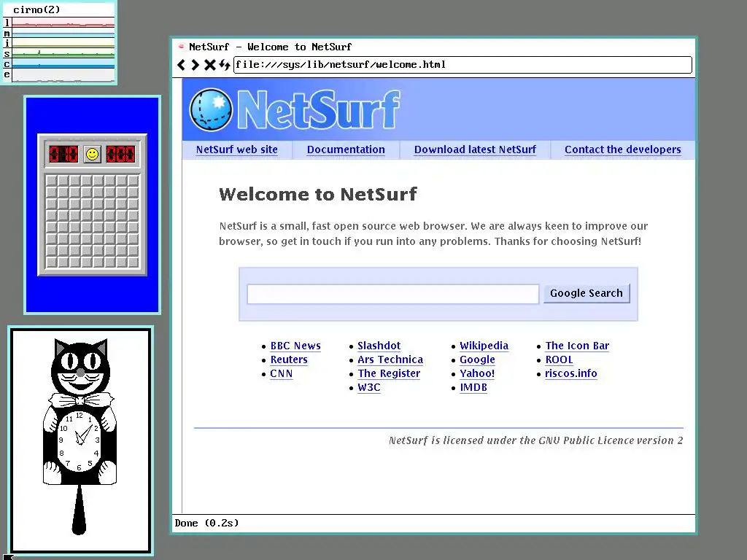This screenshot has height=560, width=747.
Task: Click the Minesweeper timer display
Action: (120, 155)
